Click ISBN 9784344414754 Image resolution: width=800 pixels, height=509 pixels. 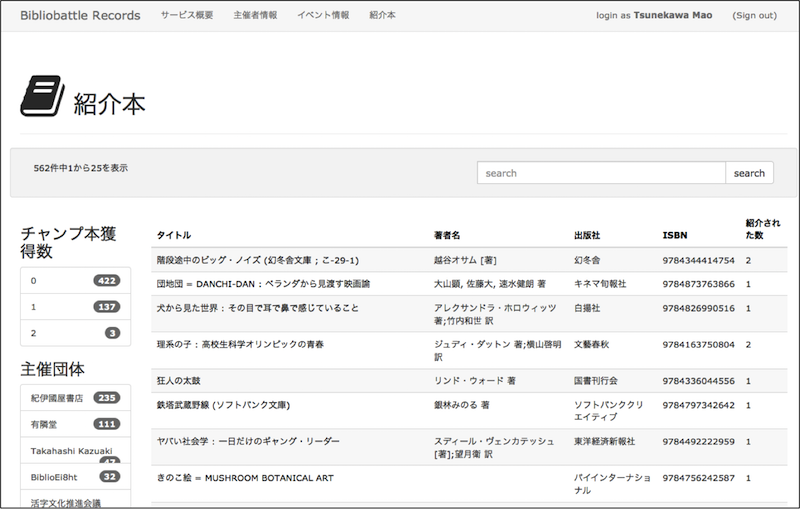pyautogui.click(x=698, y=260)
